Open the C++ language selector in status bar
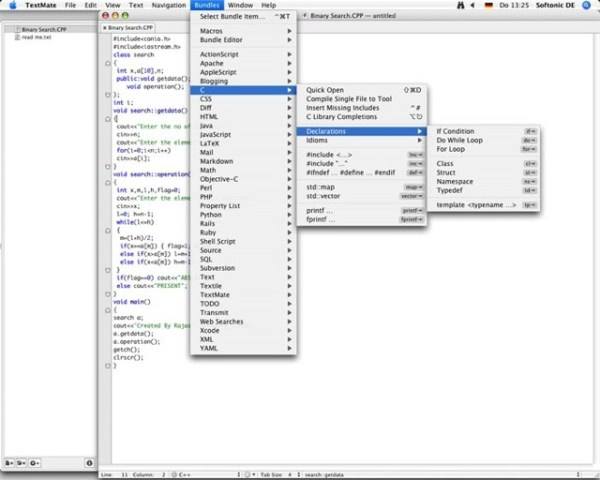 tap(181, 475)
